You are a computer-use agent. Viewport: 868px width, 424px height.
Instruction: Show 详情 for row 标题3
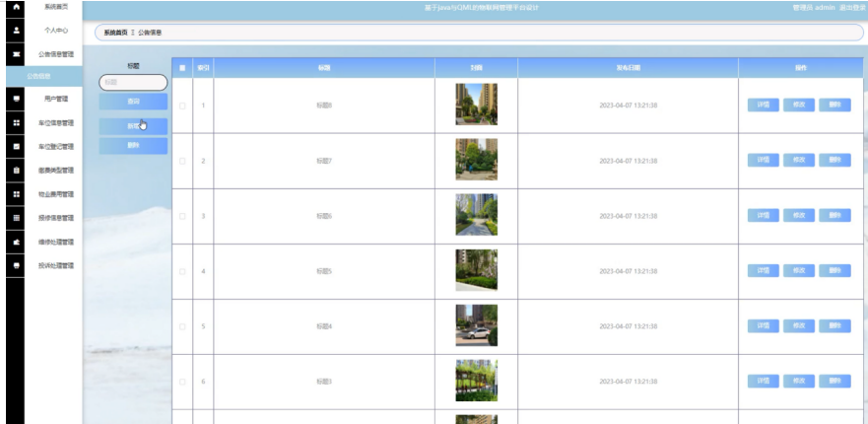click(764, 382)
